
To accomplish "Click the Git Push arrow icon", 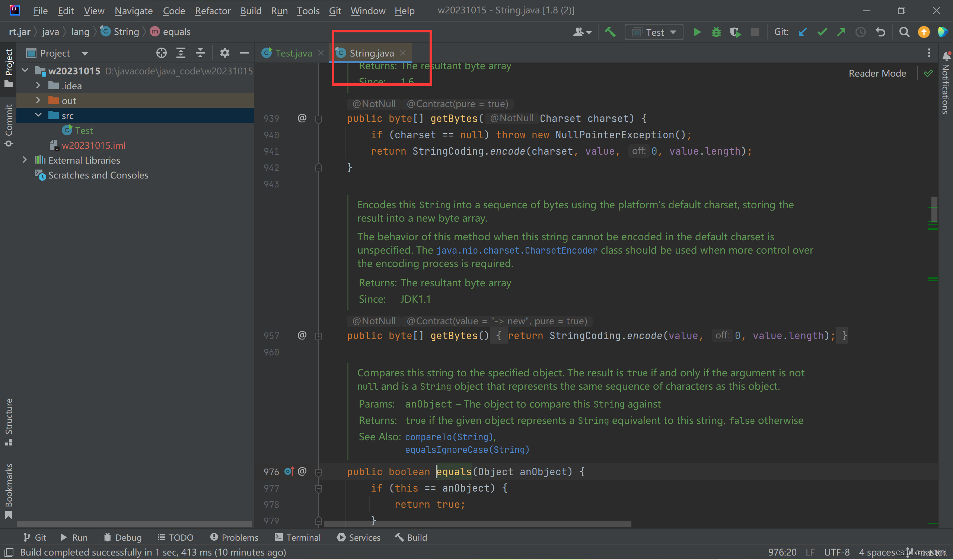I will click(841, 32).
